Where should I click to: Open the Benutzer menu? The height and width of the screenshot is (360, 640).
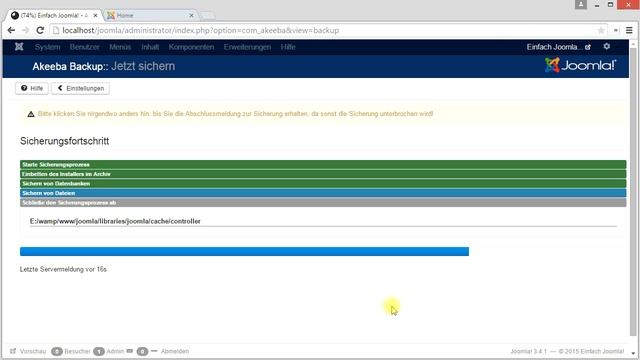pyautogui.click(x=84, y=47)
